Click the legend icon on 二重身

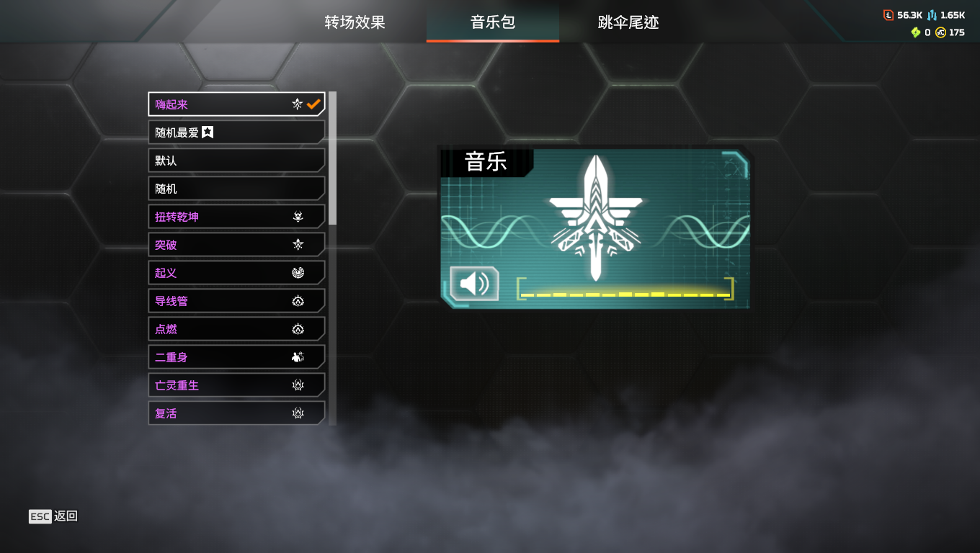[298, 357]
